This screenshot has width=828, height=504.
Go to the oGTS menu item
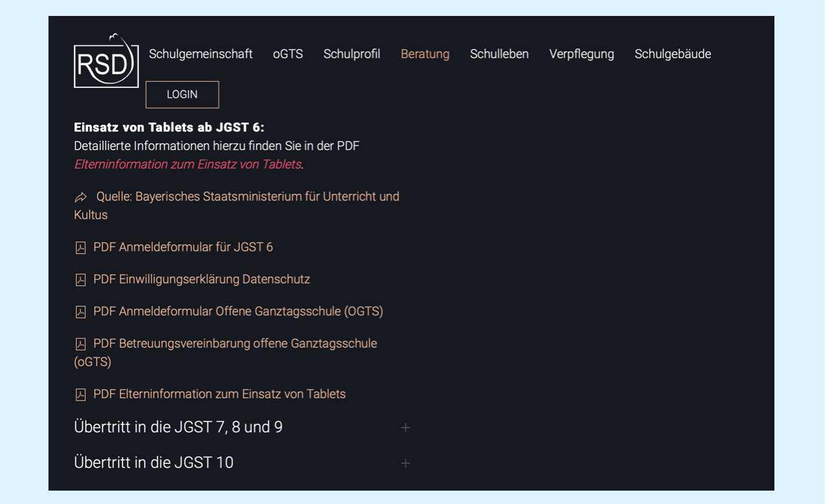pyautogui.click(x=288, y=54)
